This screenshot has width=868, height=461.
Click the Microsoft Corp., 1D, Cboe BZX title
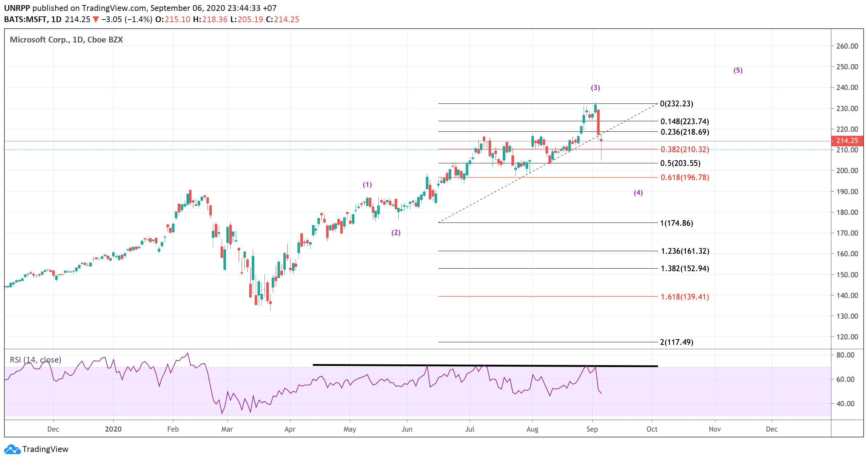[x=66, y=40]
